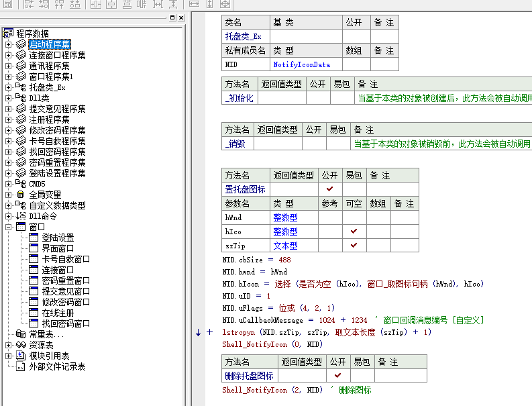This screenshot has width=532, height=406.
Task: Select 卡号自救窗口 in the tree
Action: click(x=66, y=259)
